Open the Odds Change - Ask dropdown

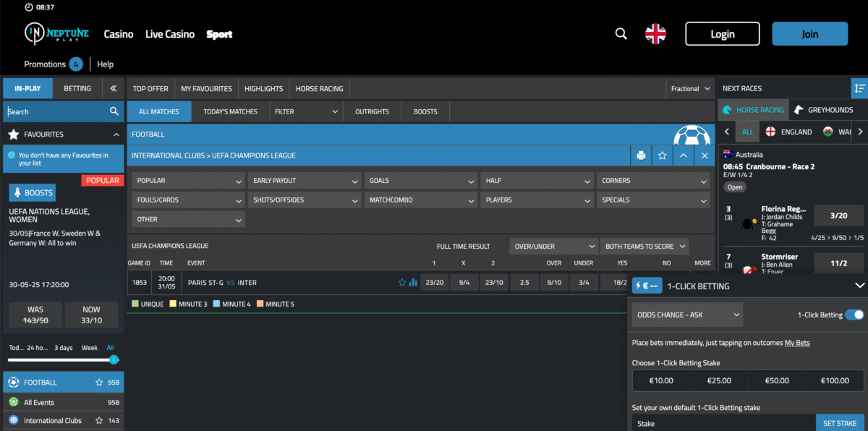688,315
